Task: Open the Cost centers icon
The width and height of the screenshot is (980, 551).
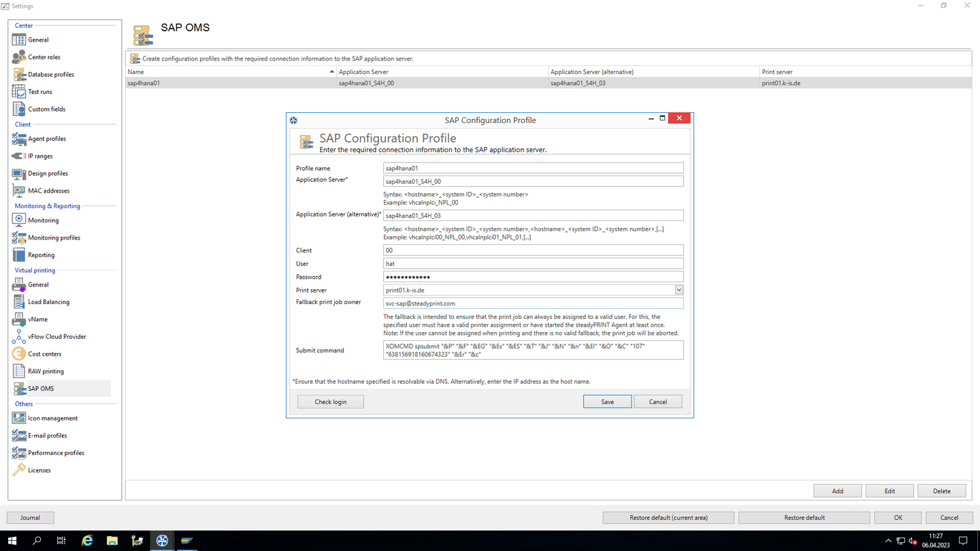Action: click(19, 354)
